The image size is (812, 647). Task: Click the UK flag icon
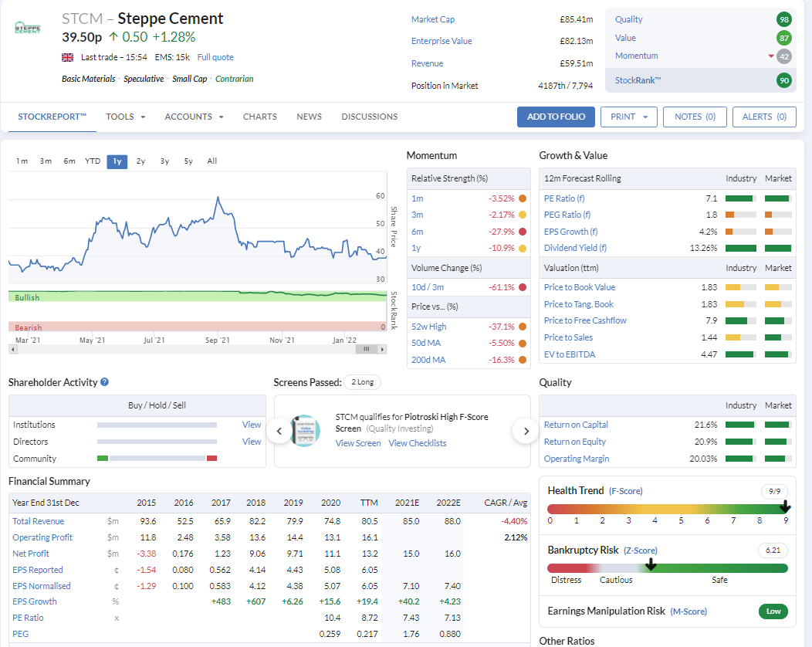(67, 57)
